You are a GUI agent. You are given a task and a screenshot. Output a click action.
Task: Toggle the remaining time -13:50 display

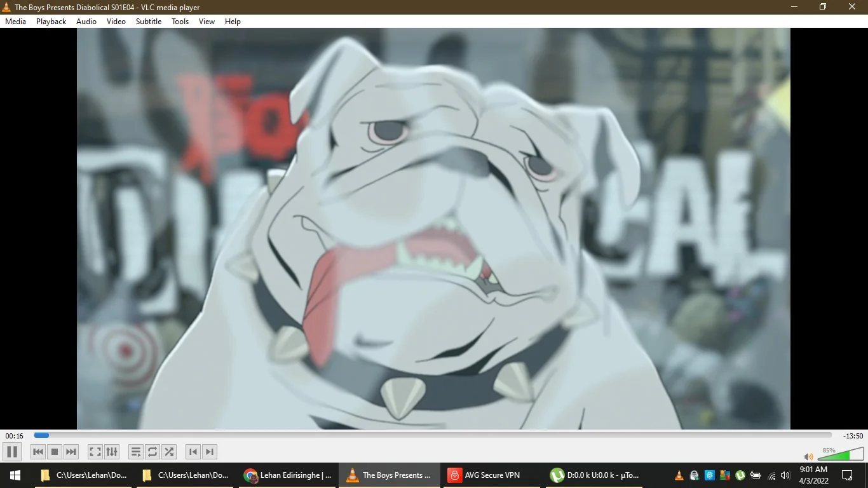point(853,436)
